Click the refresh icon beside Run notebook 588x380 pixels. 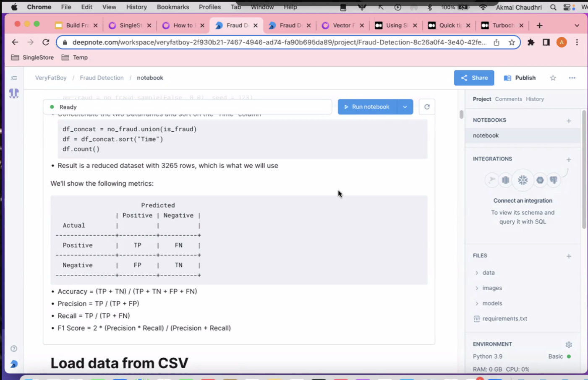(427, 107)
